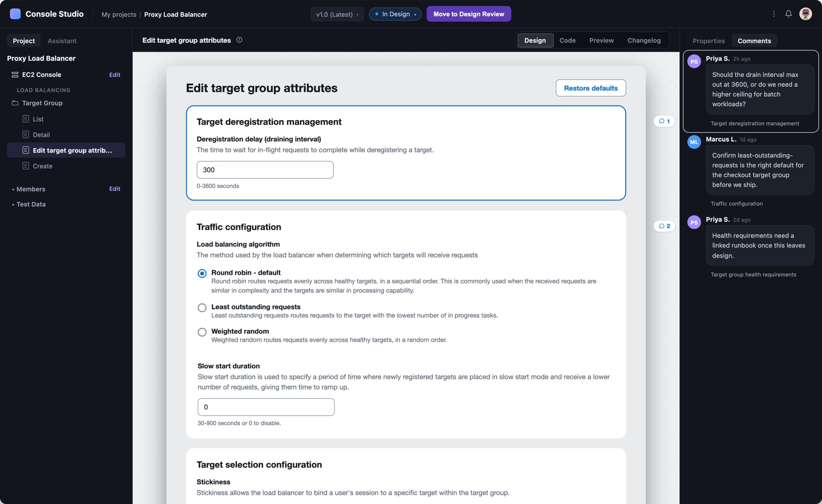Switch to the Preview tab
Image resolution: width=822 pixels, height=504 pixels.
(x=602, y=41)
